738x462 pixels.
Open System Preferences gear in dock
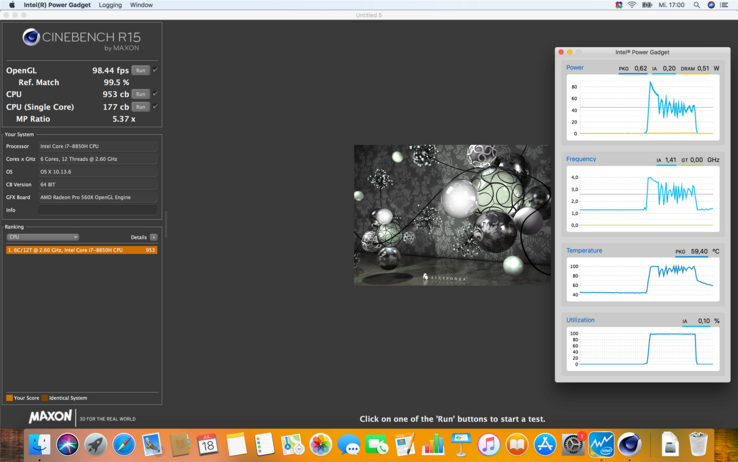[573, 445]
